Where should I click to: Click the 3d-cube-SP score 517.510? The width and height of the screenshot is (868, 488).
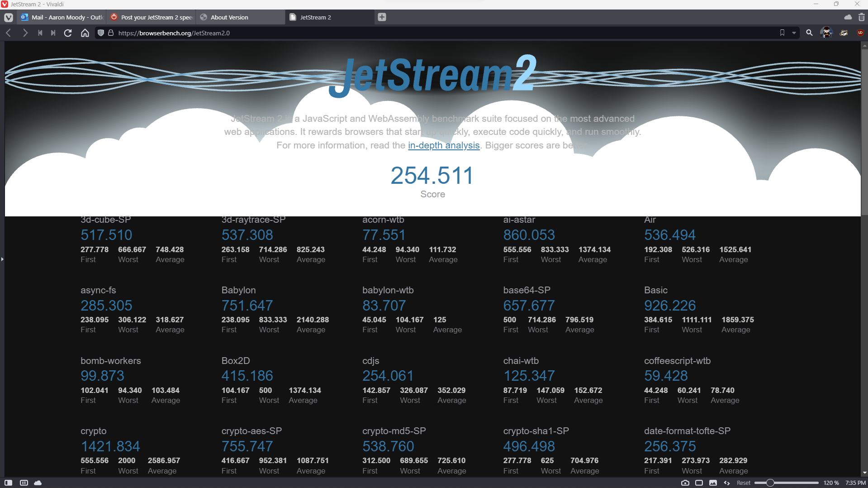[x=106, y=235]
